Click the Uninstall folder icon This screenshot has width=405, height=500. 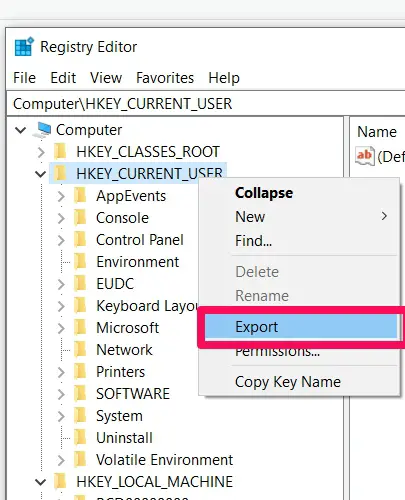point(80,437)
